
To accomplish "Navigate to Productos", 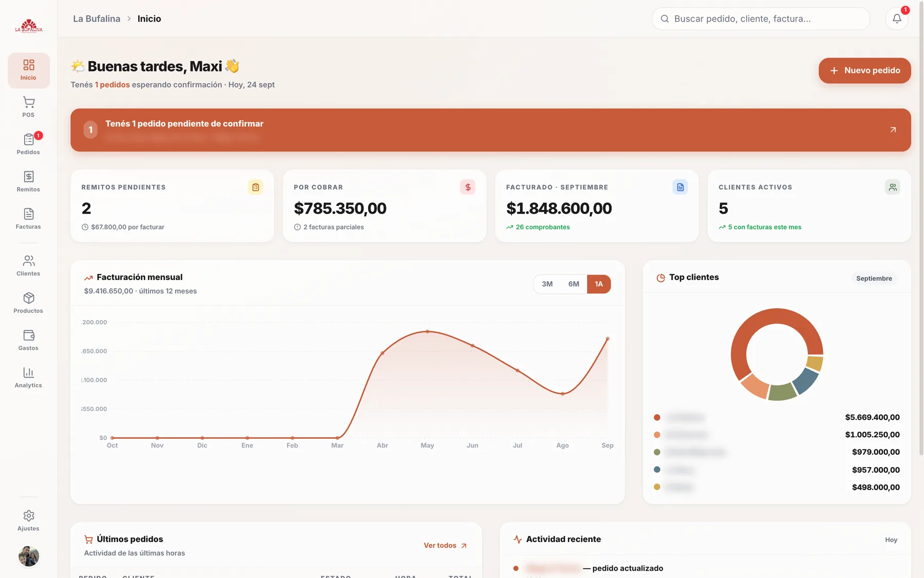I will (28, 303).
